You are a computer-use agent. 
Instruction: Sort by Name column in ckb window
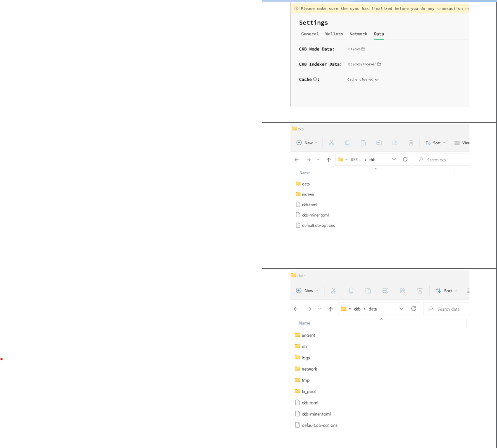pos(305,173)
